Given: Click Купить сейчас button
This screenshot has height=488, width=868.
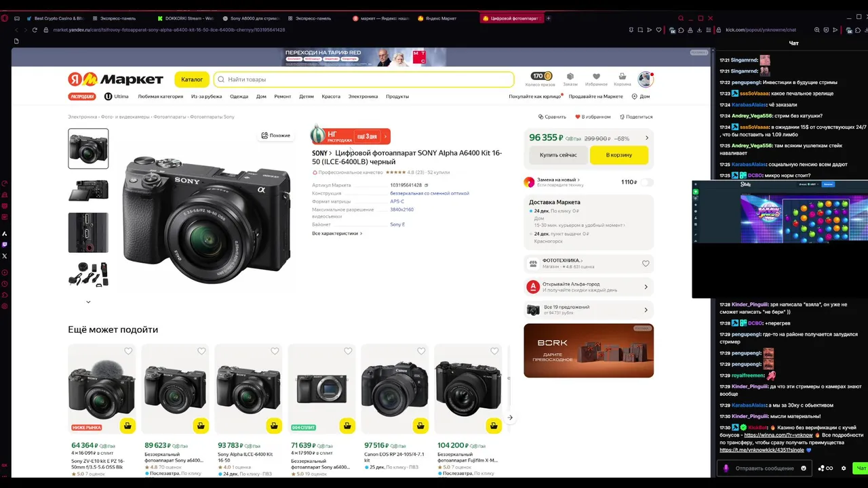Looking at the screenshot, I should 558,155.
